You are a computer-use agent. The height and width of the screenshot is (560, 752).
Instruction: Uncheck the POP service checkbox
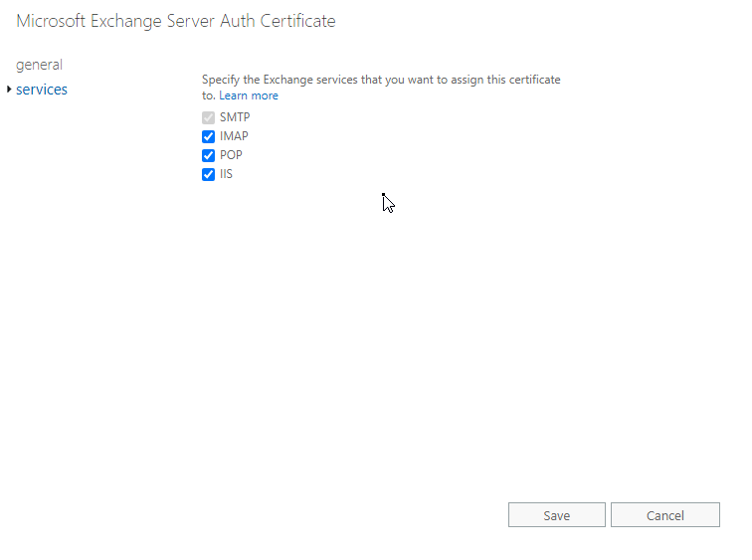208,155
